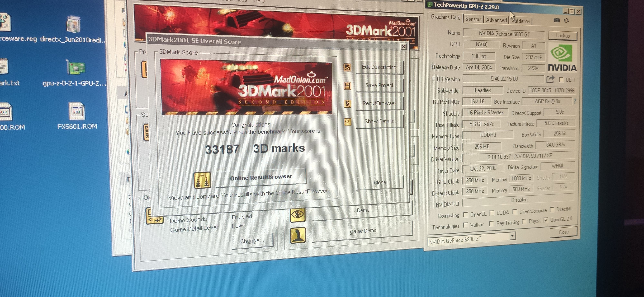This screenshot has height=297, width=644.
Task: Close the 3DMark score dialog via Close button
Action: [x=380, y=183]
